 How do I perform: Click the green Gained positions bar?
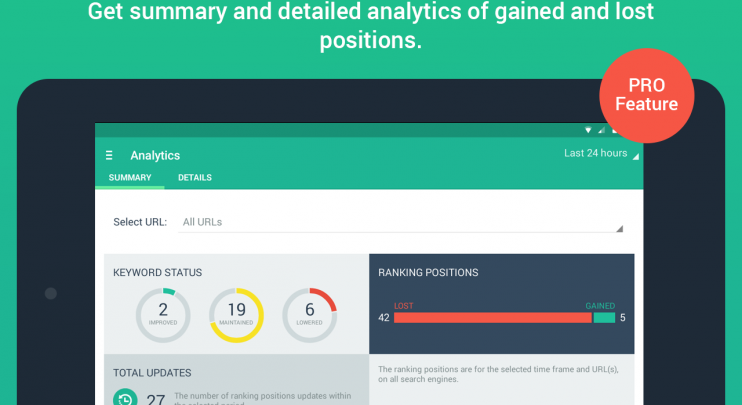click(x=604, y=318)
